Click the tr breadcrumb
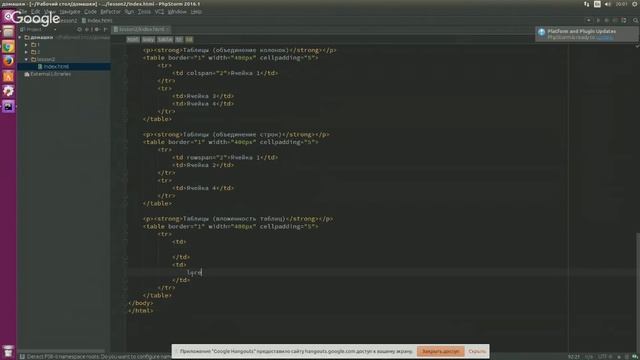The image size is (640, 360). (179, 40)
